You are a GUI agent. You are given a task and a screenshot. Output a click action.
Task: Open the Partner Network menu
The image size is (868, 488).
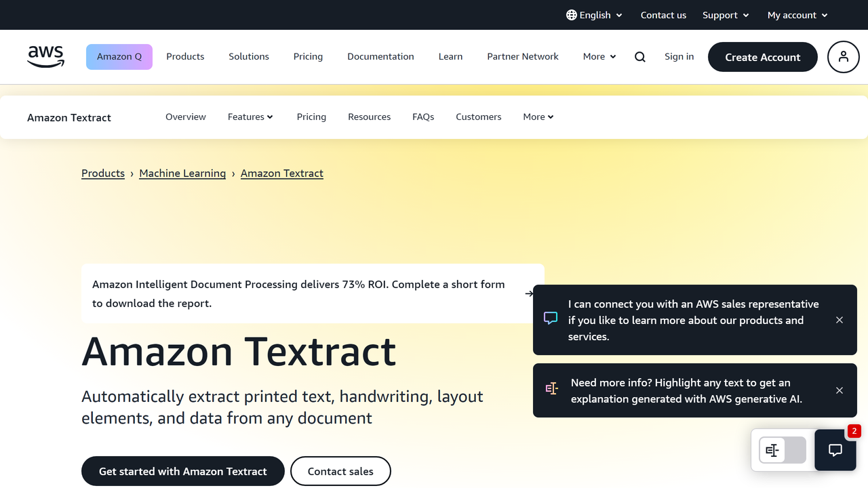523,57
